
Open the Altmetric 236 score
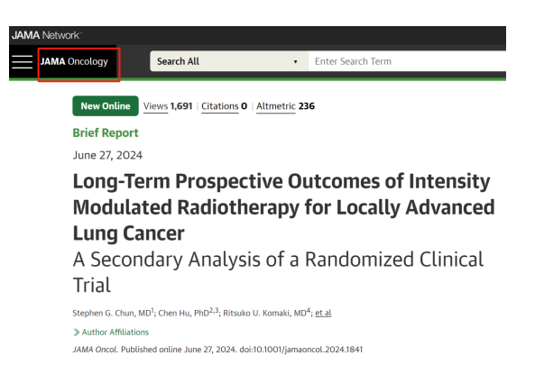coord(286,106)
